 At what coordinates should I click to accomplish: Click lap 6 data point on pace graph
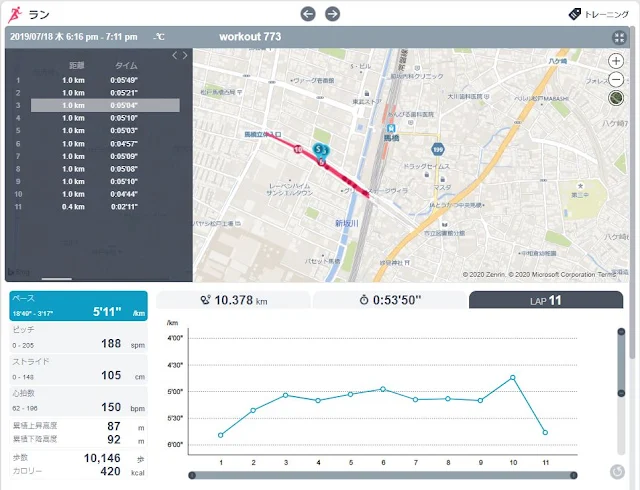(383, 389)
